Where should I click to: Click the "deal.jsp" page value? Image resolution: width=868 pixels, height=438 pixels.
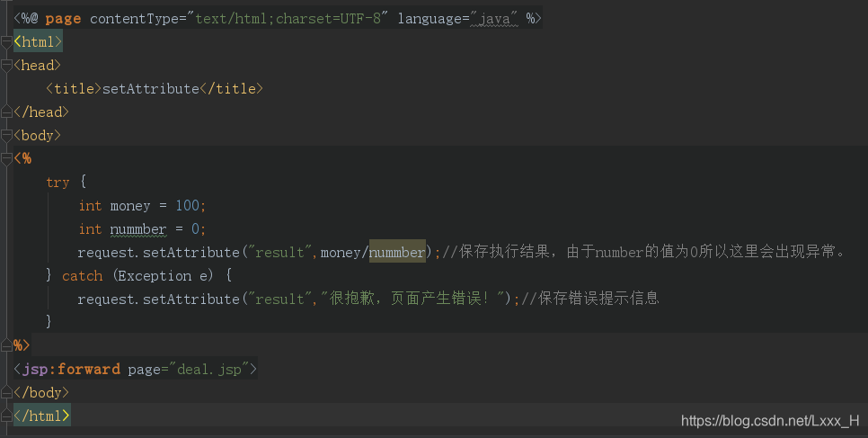tap(209, 370)
